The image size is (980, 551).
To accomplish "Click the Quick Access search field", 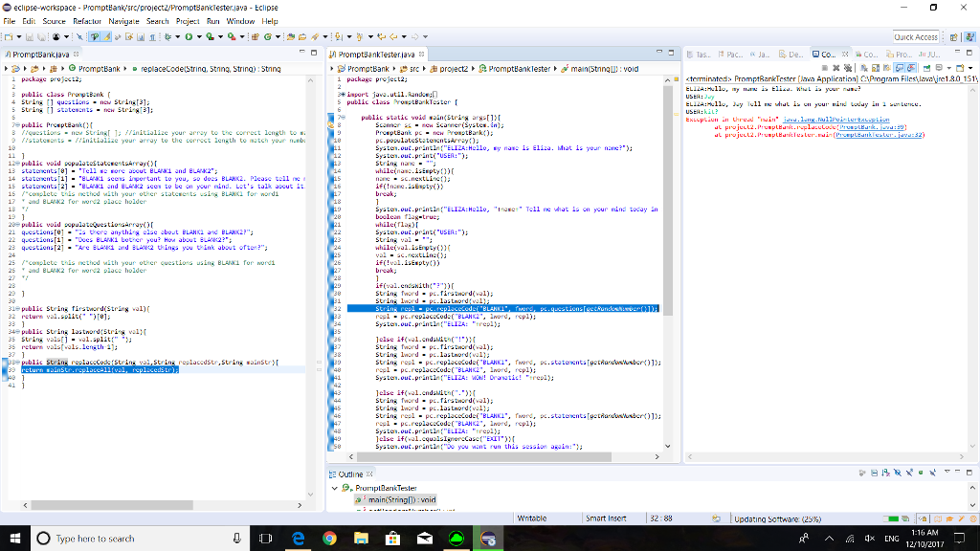I will tap(916, 37).
